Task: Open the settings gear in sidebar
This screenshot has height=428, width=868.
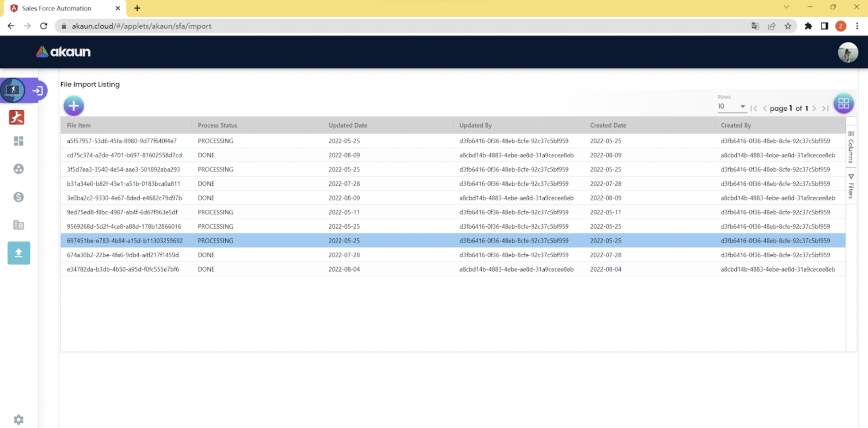Action: (19, 419)
